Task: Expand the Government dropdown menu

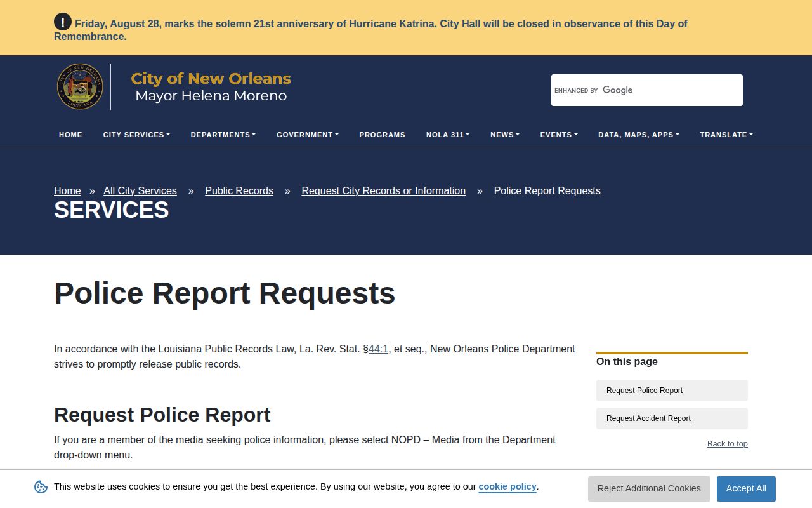Action: tap(308, 135)
